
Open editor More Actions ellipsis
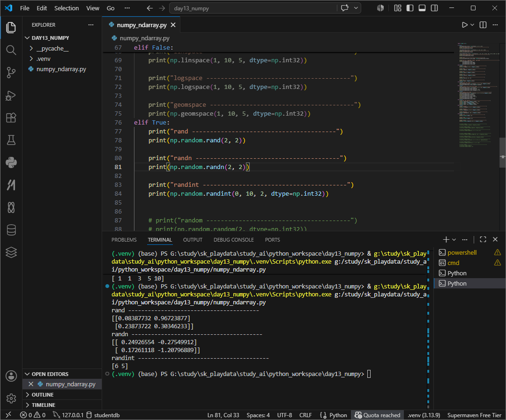[495, 25]
